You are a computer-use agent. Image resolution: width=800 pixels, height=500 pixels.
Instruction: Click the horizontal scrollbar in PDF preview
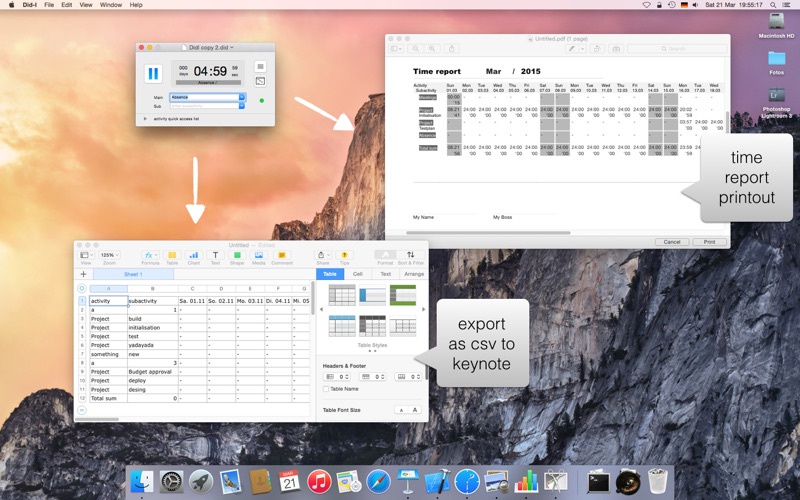(488, 233)
